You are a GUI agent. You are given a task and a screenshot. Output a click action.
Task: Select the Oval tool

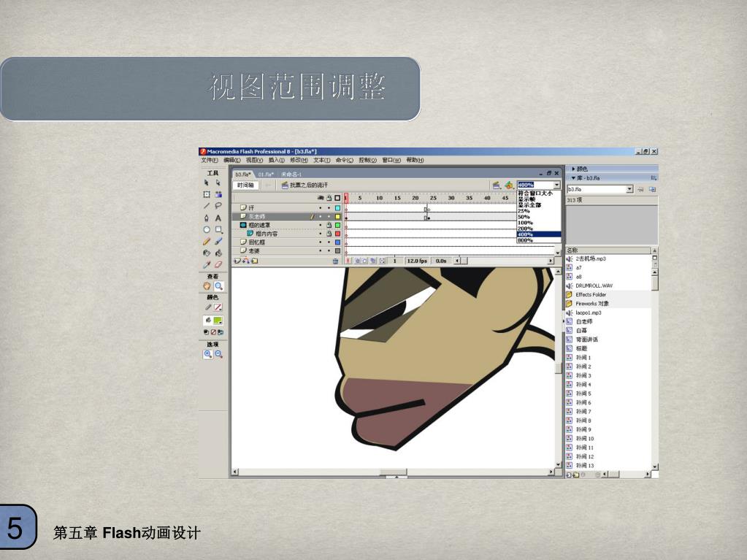206,229
